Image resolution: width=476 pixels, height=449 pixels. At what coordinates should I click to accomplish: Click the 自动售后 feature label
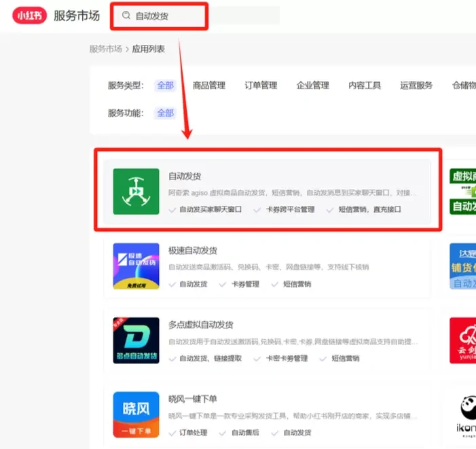pos(245,433)
